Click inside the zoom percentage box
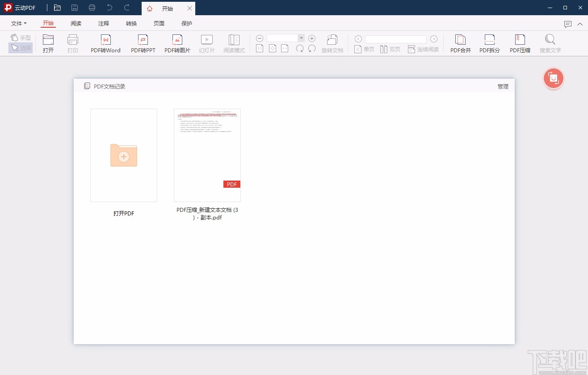The width and height of the screenshot is (588, 375). pos(282,38)
